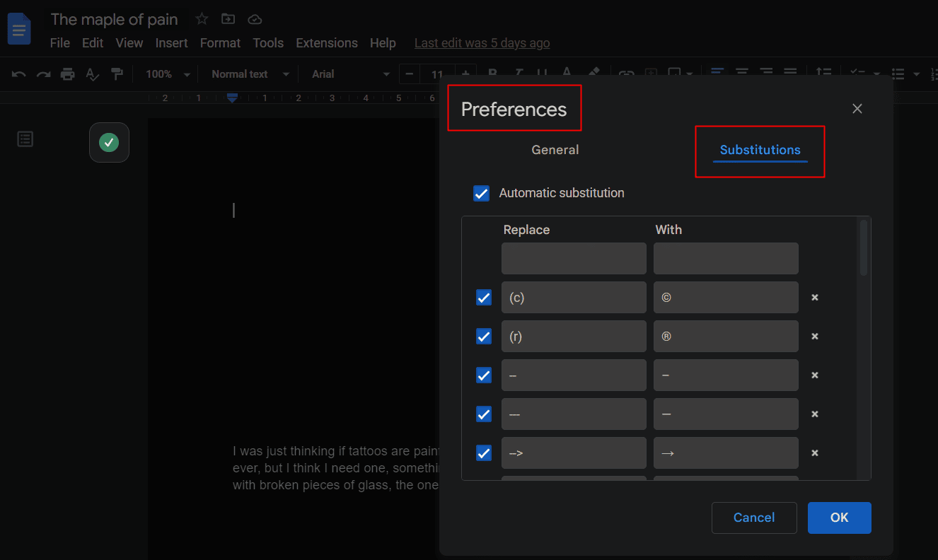Click the Undo arrow in the toolbar
The image size is (938, 560).
[19, 74]
